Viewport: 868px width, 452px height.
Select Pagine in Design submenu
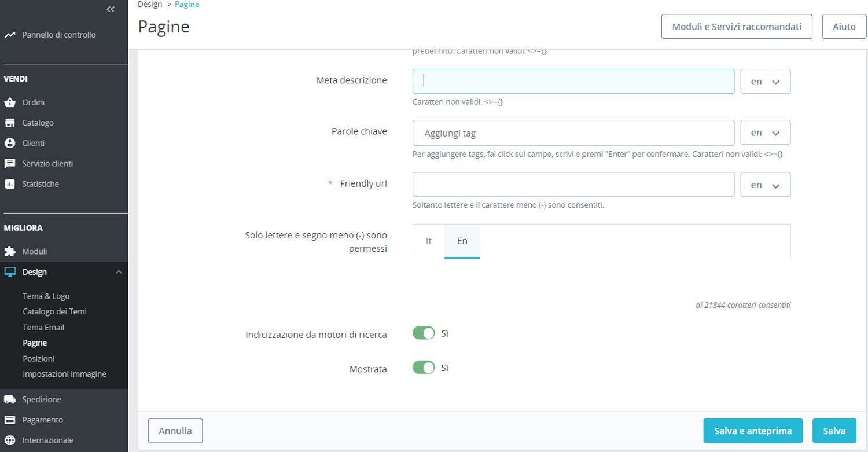[35, 343]
